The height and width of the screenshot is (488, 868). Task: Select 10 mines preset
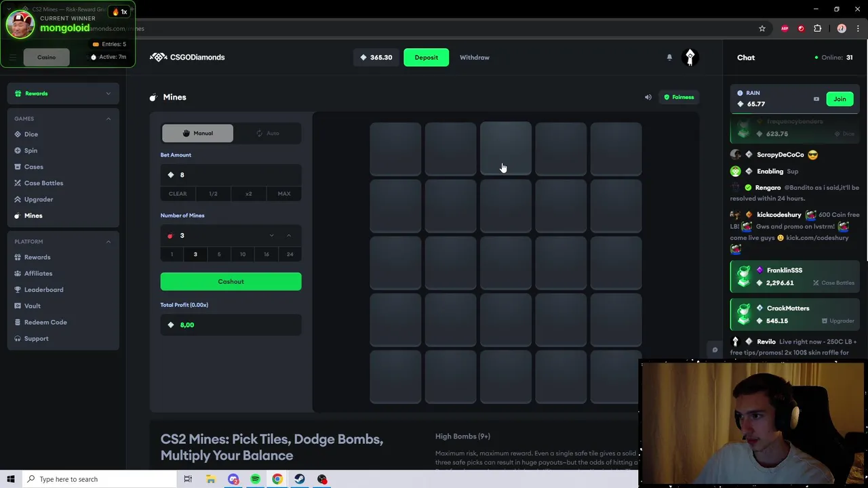[x=243, y=254]
